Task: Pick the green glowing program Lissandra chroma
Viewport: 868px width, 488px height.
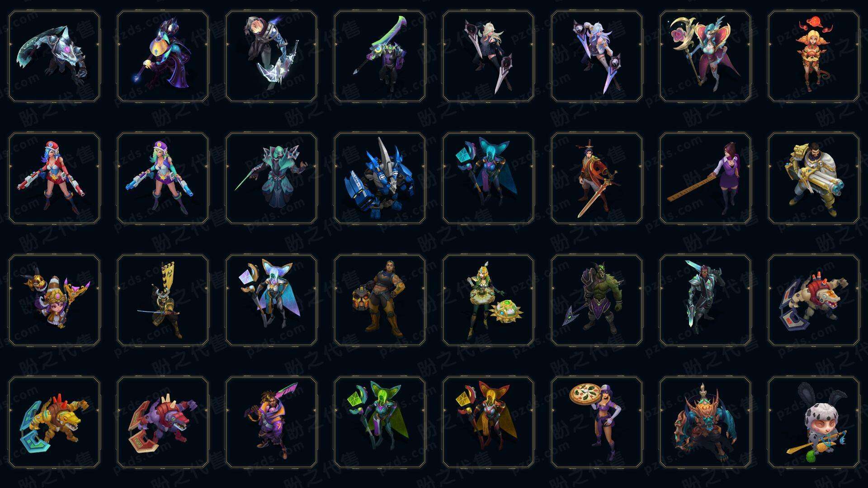Action: coord(380,422)
